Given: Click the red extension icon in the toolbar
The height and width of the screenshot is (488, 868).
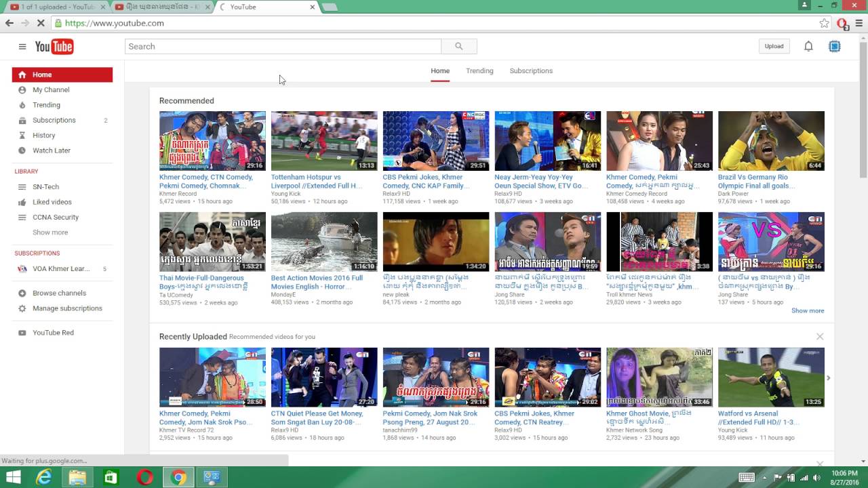Looking at the screenshot, I should tap(842, 24).
